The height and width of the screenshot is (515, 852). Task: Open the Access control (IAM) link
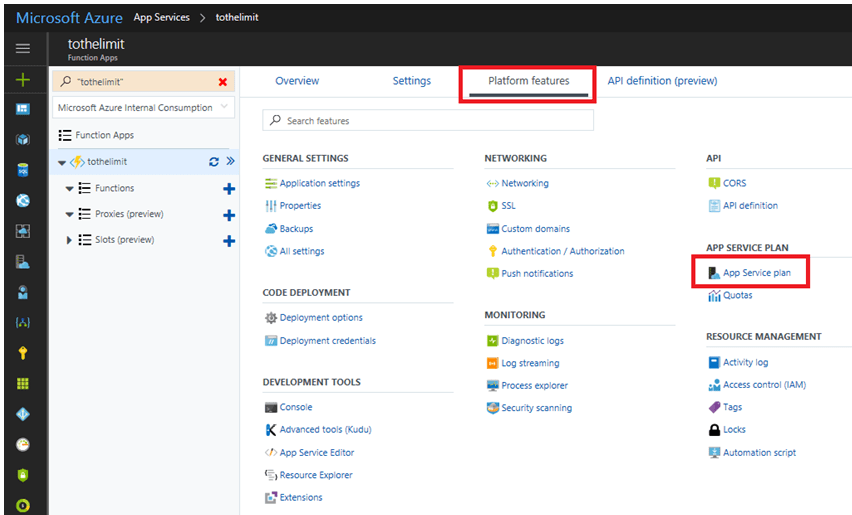coord(765,385)
